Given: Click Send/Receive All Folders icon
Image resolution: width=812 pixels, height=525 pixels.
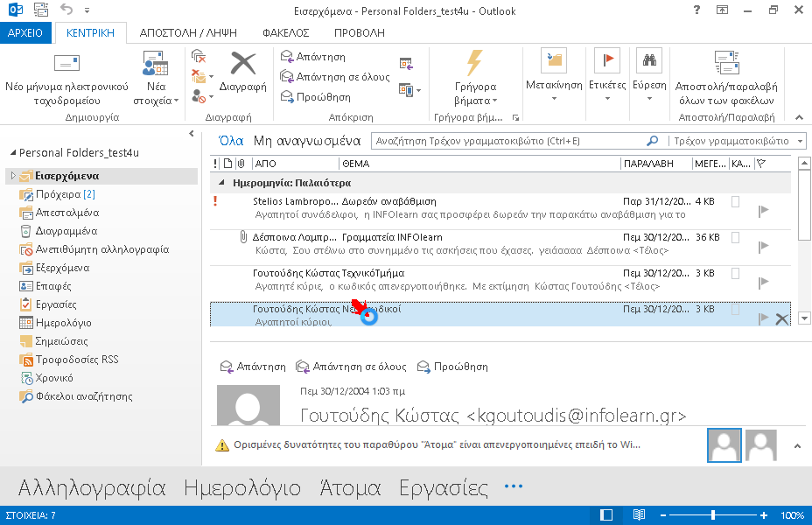Looking at the screenshot, I should pos(726,63).
